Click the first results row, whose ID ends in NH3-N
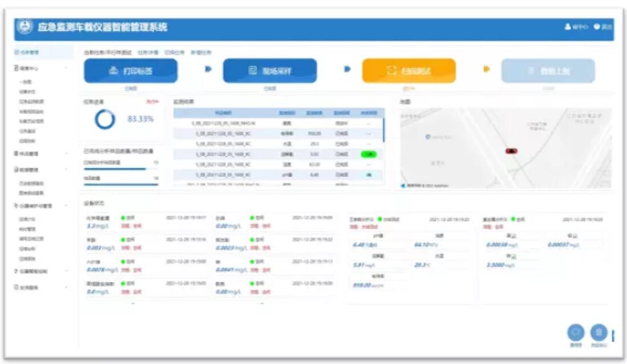The height and width of the screenshot is (364, 627). (x=279, y=123)
